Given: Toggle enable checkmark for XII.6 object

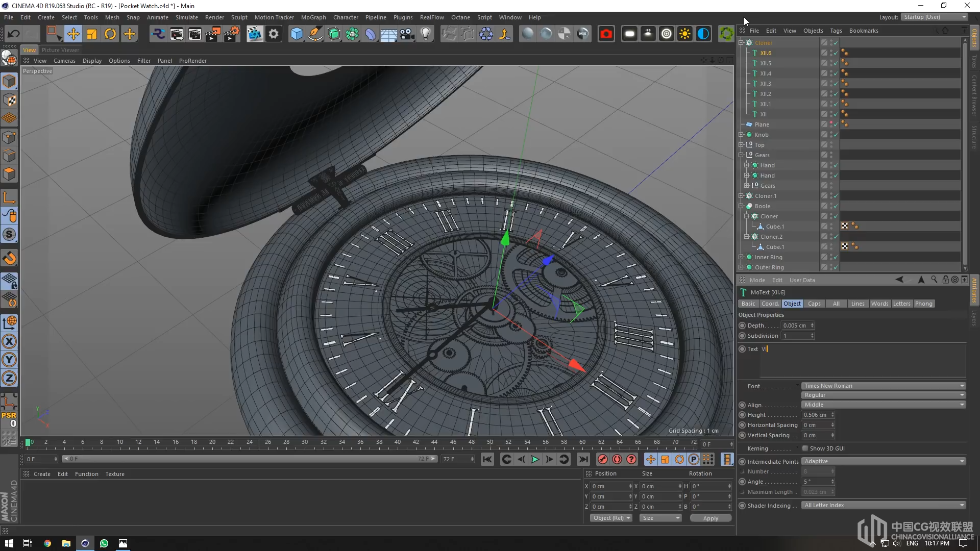Looking at the screenshot, I should pos(836,53).
